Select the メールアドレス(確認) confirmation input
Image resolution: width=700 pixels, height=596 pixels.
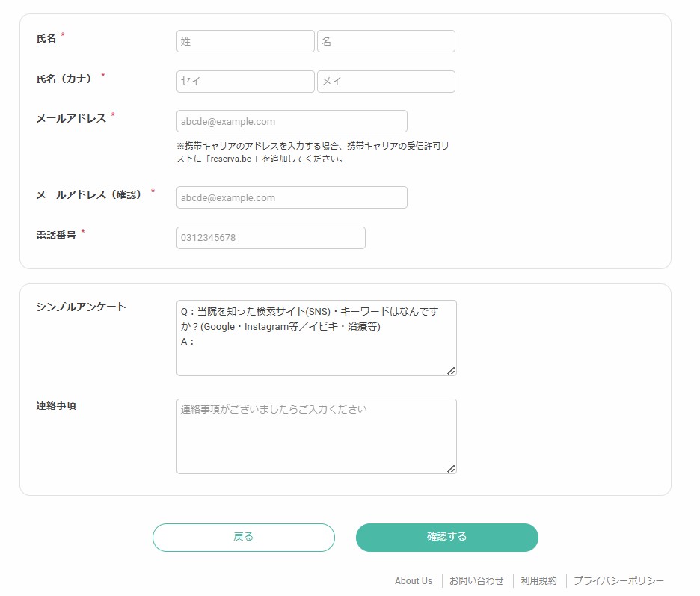[292, 197]
